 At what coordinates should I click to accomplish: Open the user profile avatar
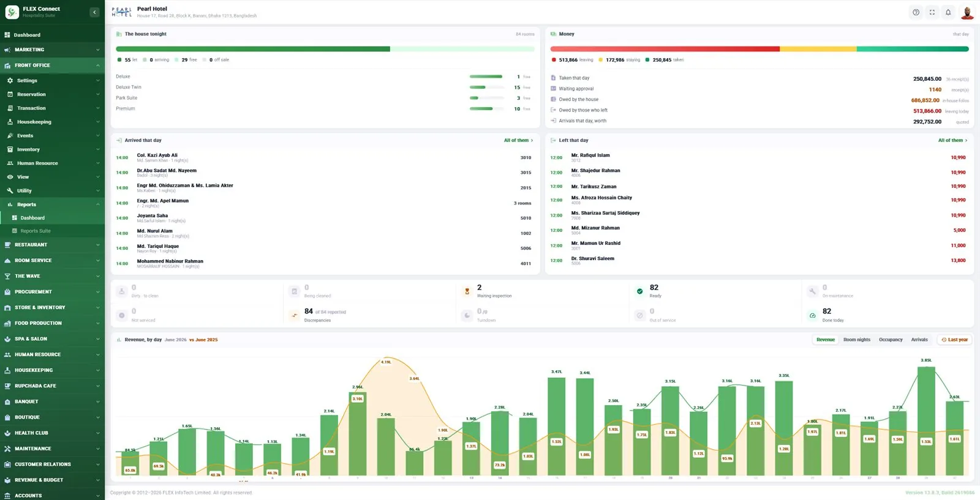967,12
